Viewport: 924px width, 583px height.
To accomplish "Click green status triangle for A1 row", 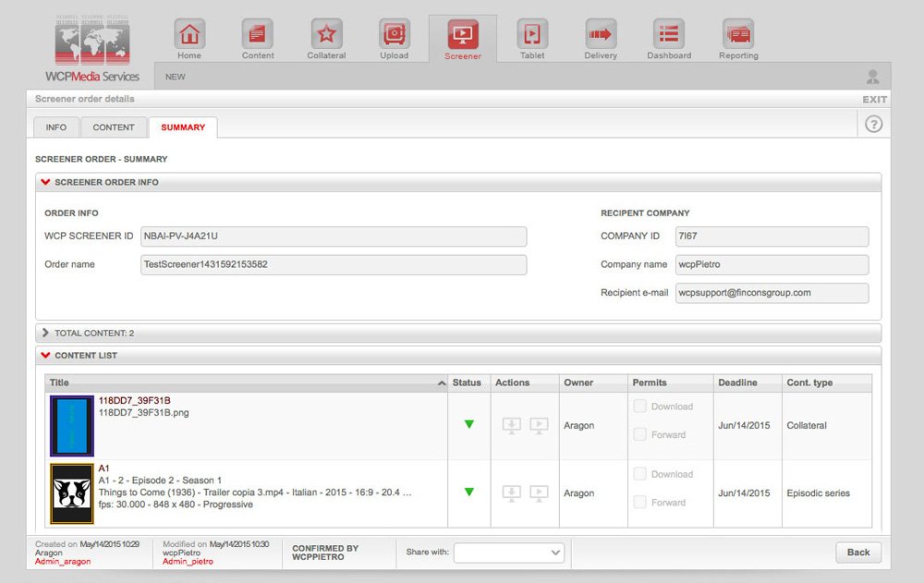I will point(469,492).
